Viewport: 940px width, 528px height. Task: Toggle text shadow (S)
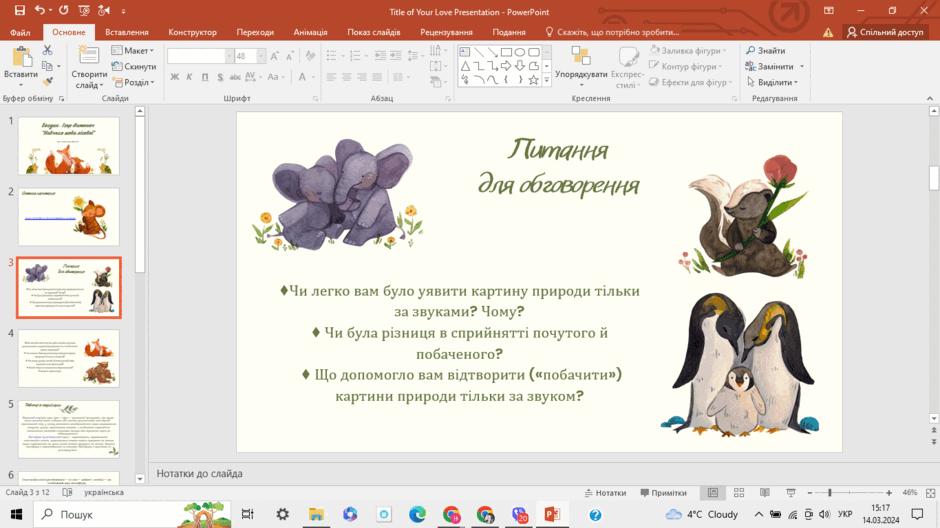tap(220, 77)
